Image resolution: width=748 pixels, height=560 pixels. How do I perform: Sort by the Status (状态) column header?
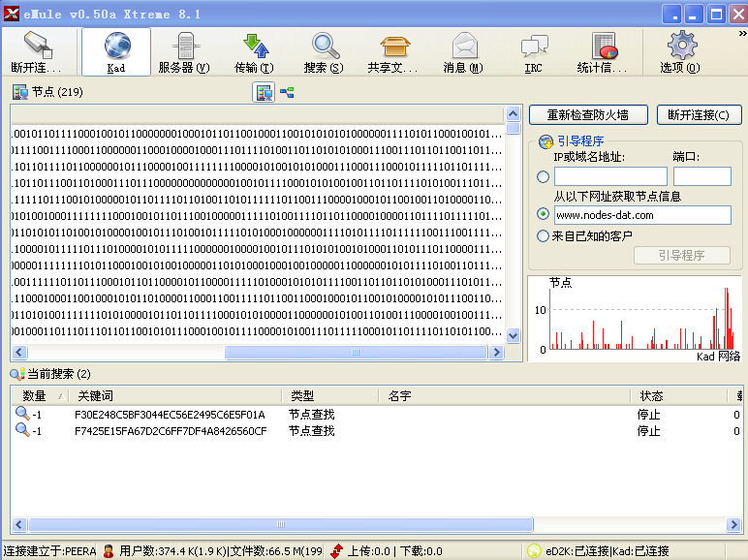tap(678, 396)
